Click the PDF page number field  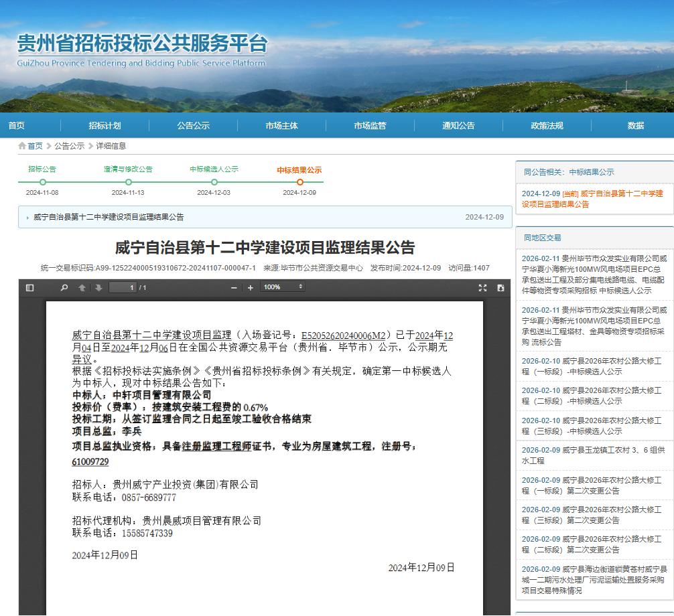point(123,288)
